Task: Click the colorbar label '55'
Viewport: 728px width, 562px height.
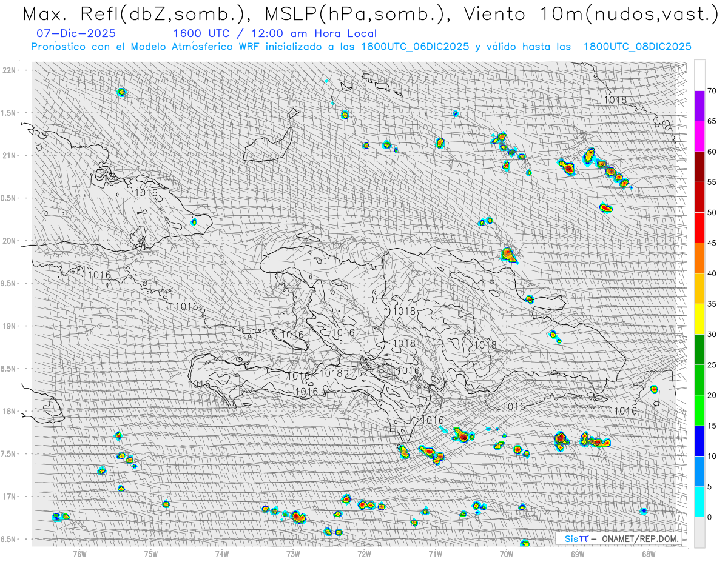Action: point(712,182)
